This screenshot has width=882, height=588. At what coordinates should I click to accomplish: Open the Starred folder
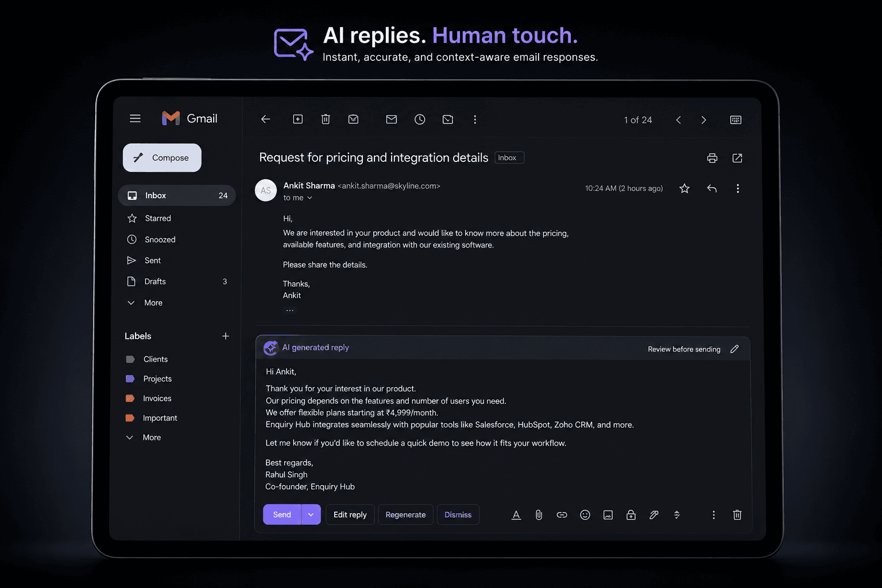coord(177,218)
